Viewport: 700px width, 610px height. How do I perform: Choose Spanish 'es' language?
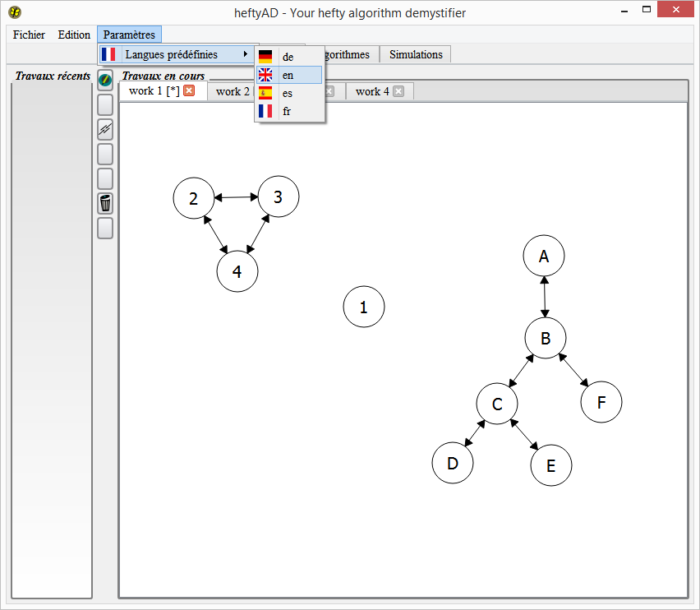(289, 93)
